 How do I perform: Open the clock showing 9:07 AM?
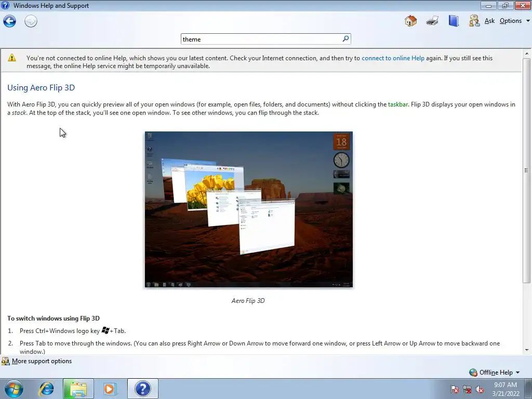(506, 389)
